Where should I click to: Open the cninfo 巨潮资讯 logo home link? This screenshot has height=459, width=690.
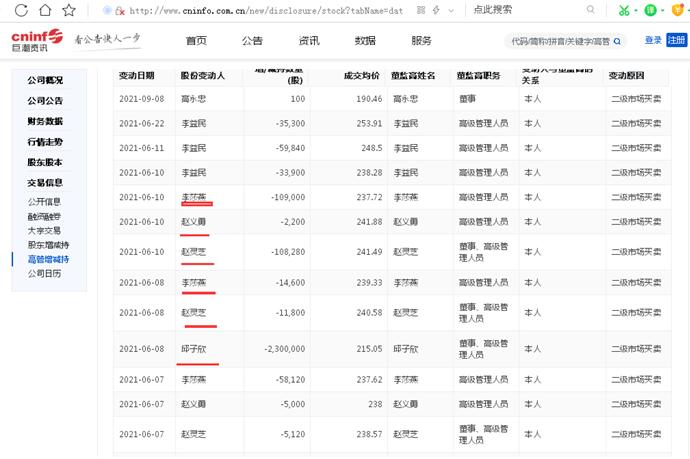(x=37, y=40)
